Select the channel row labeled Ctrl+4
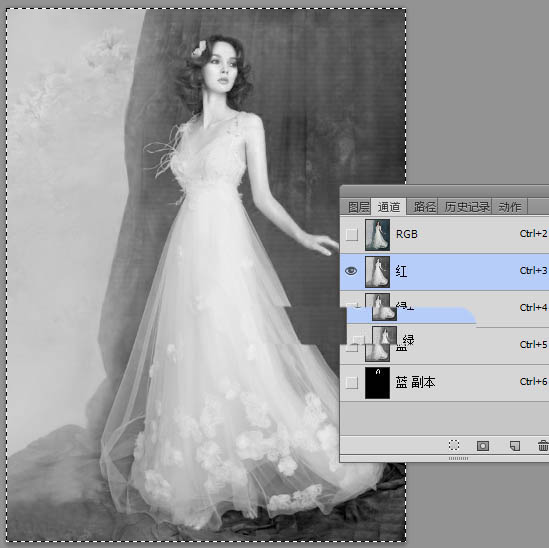Screen dimensions: 549x548 (x=444, y=308)
